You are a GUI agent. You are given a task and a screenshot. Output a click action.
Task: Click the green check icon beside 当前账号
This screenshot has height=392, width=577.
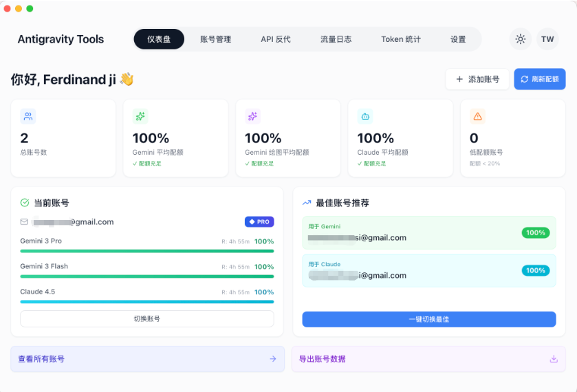(25, 202)
